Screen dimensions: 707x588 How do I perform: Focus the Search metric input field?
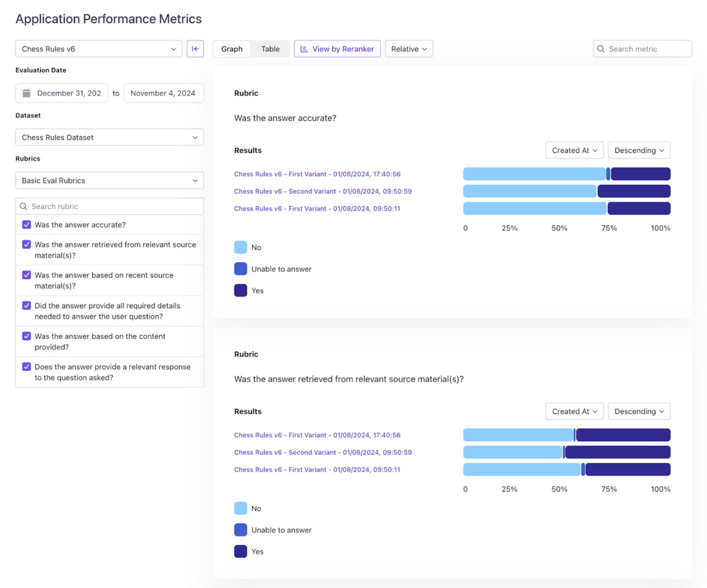(642, 49)
